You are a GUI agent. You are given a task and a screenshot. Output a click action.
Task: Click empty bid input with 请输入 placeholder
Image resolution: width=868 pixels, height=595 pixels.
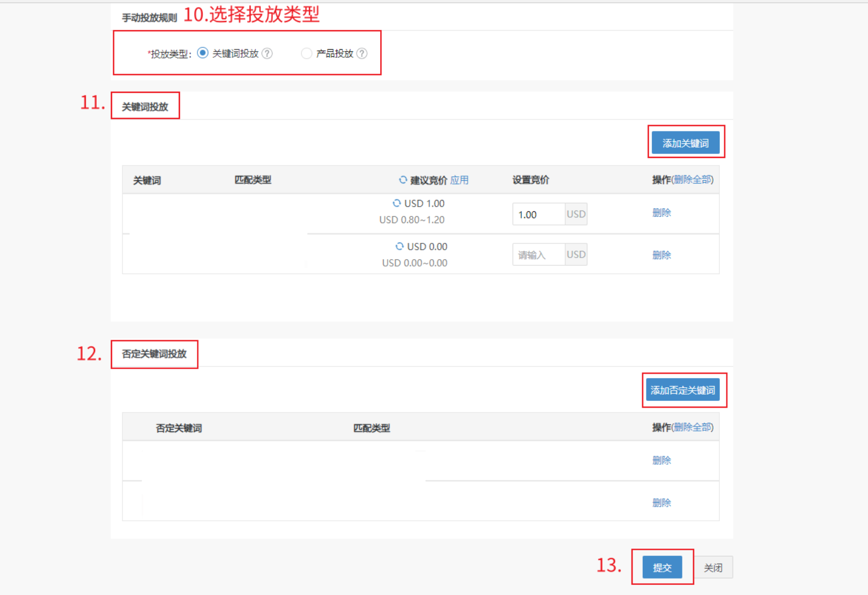(x=538, y=255)
